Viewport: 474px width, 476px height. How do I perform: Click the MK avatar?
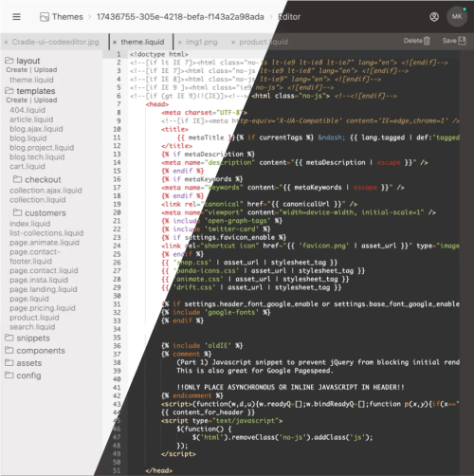click(457, 16)
